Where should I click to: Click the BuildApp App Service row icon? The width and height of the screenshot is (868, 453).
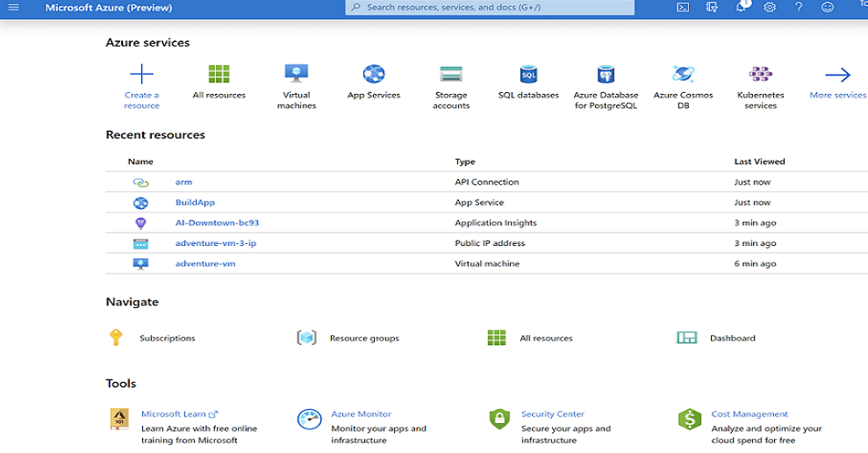(140, 203)
